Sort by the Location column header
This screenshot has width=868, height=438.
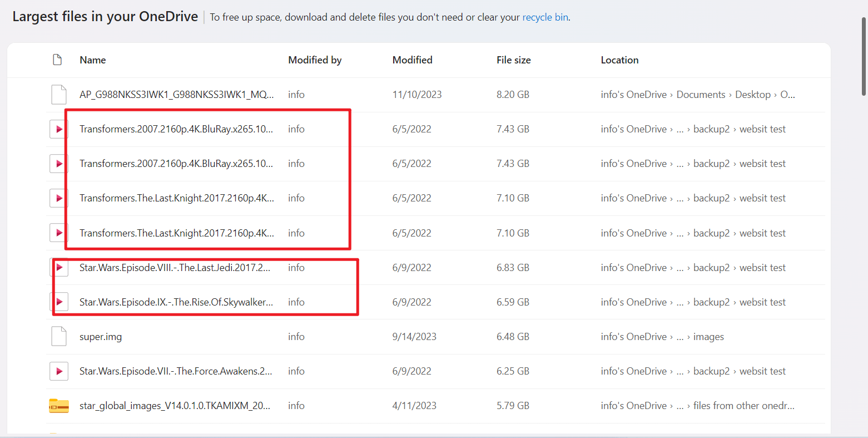point(619,60)
